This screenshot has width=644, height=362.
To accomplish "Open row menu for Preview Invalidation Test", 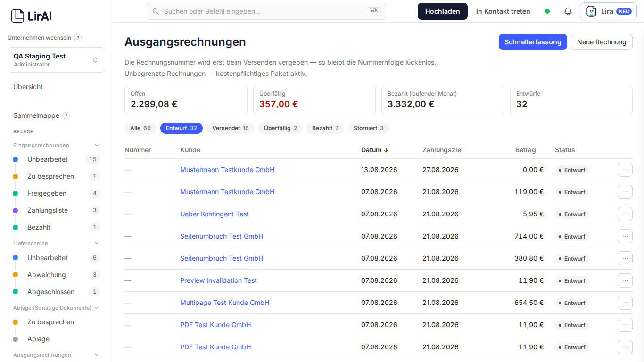I will point(625,280).
